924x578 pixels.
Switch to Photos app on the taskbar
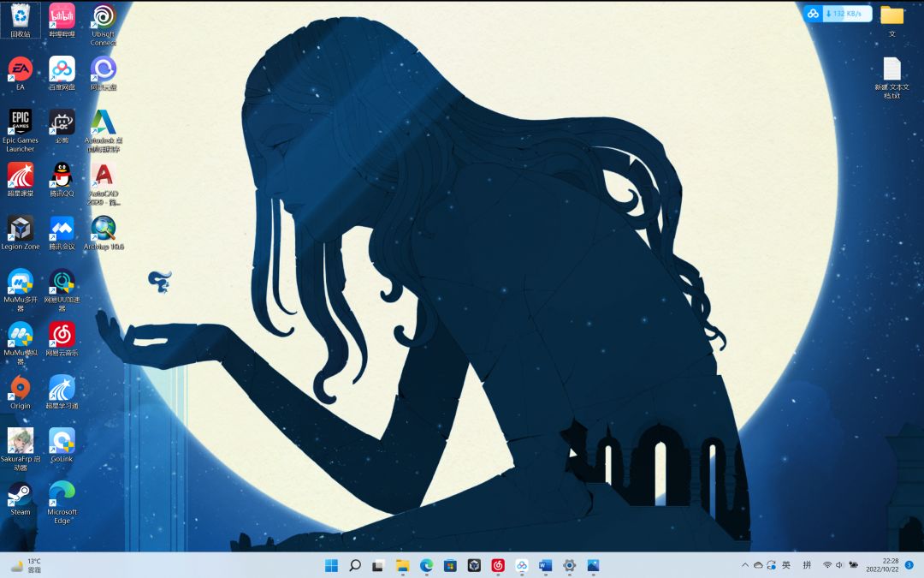[594, 565]
